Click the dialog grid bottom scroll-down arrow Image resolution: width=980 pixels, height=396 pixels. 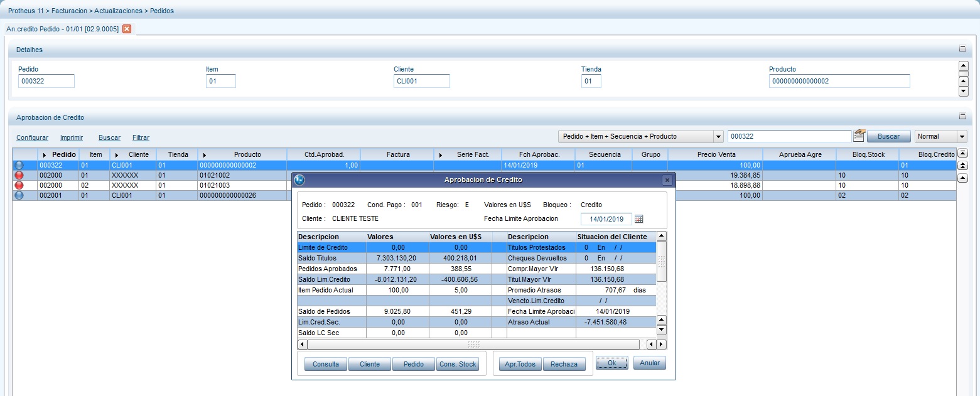coord(661,330)
